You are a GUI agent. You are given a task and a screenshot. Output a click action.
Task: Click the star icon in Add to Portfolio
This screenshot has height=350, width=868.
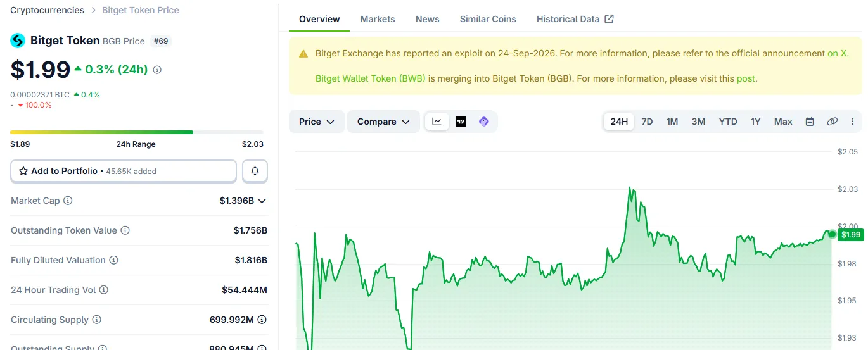click(23, 171)
